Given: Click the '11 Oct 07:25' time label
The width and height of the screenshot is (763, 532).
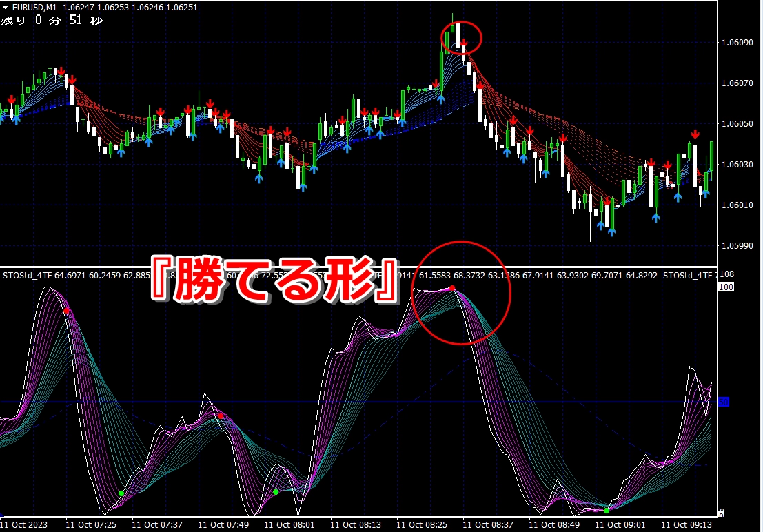Looking at the screenshot, I should [x=91, y=524].
